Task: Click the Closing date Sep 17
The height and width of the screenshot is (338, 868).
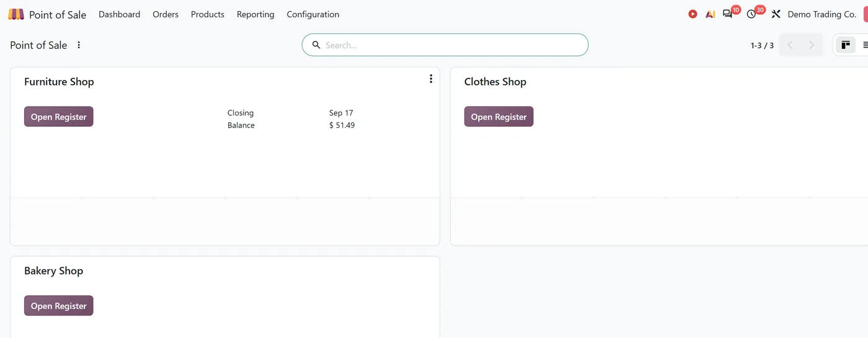Action: coord(341,113)
